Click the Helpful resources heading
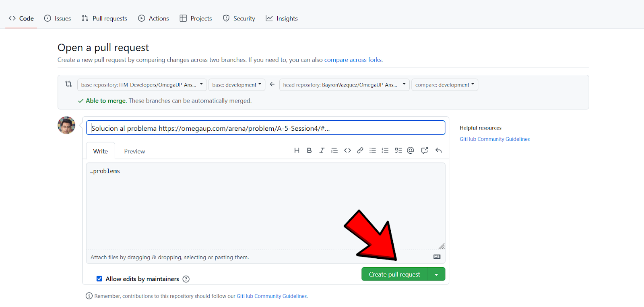 [x=481, y=128]
